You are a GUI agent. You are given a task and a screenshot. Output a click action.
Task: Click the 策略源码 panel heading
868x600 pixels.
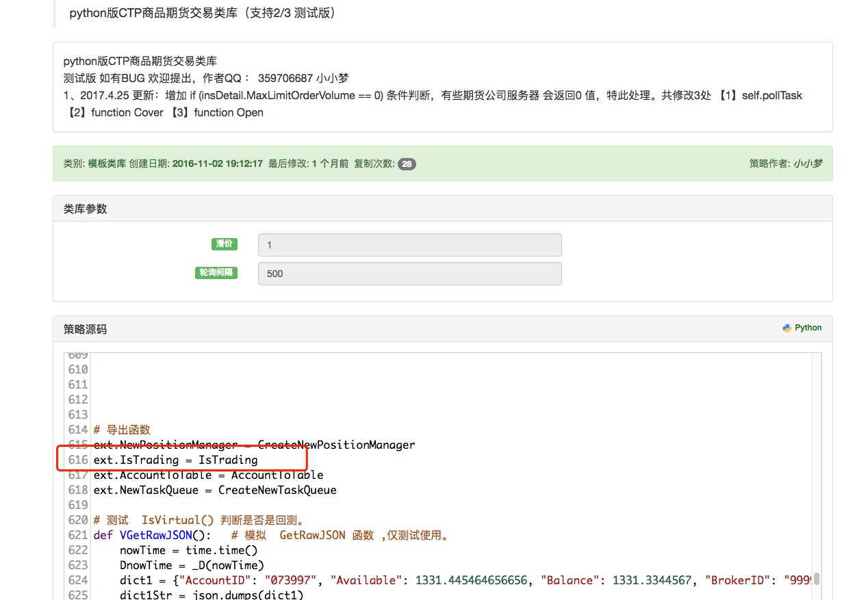(86, 329)
